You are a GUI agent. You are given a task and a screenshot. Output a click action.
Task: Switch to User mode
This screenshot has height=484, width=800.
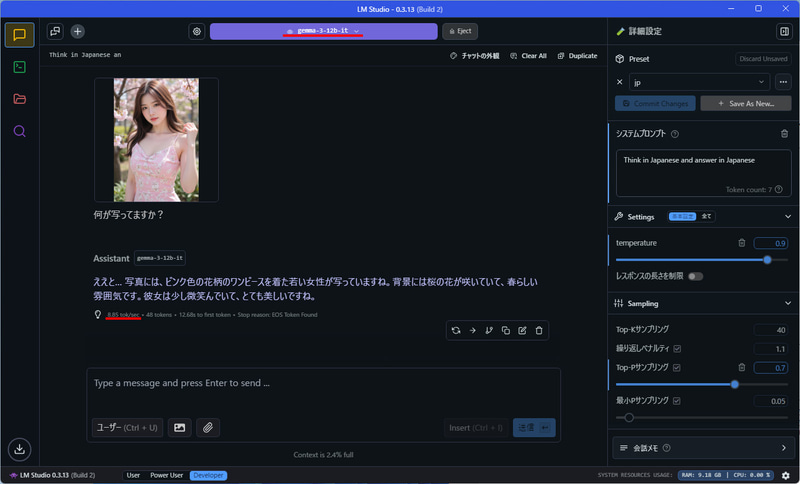133,475
